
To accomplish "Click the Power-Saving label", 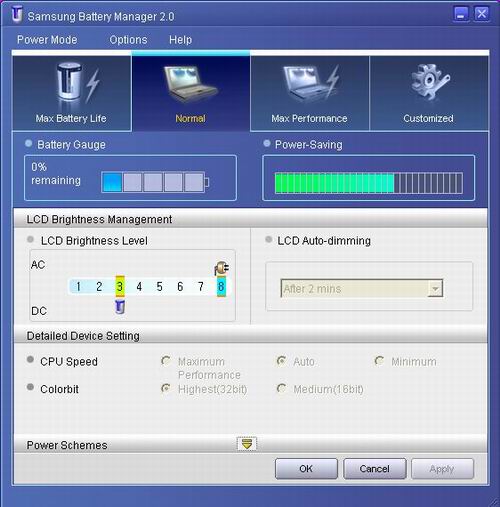I will (309, 145).
